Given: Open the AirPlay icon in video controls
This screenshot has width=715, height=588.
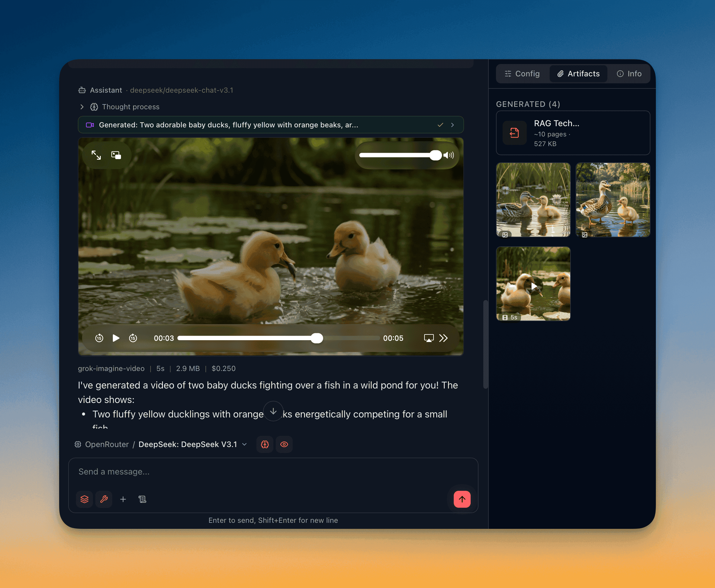Looking at the screenshot, I should coord(429,338).
